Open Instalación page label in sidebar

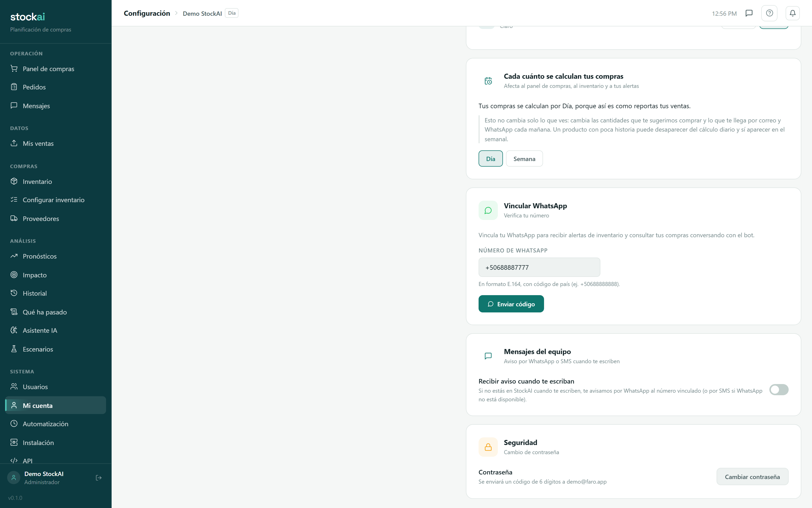38,443
